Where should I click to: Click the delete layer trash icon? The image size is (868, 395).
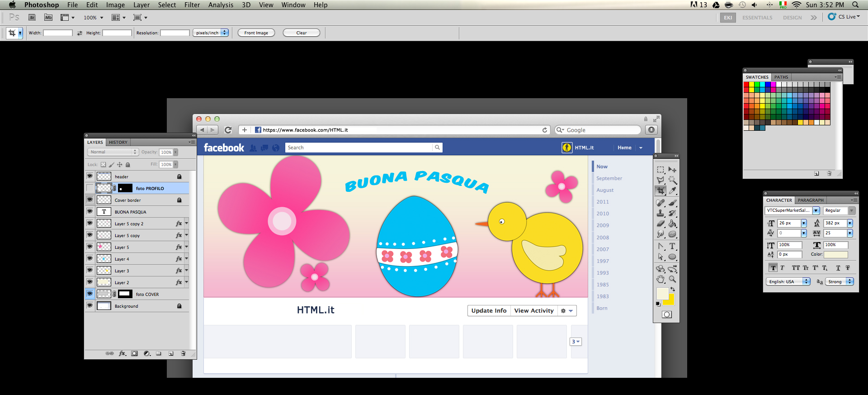pos(183,353)
